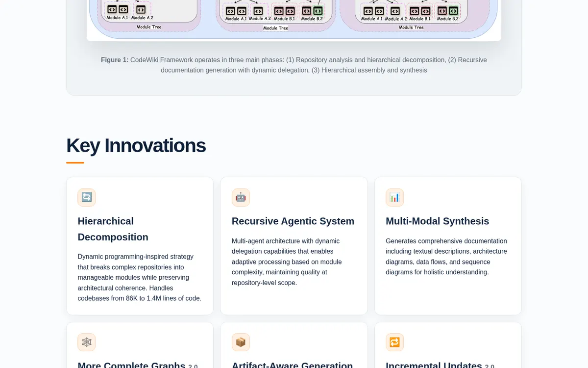The image size is (588, 368).
Task: Click the spider web icon for More Complete Graphs
Action: tap(87, 342)
